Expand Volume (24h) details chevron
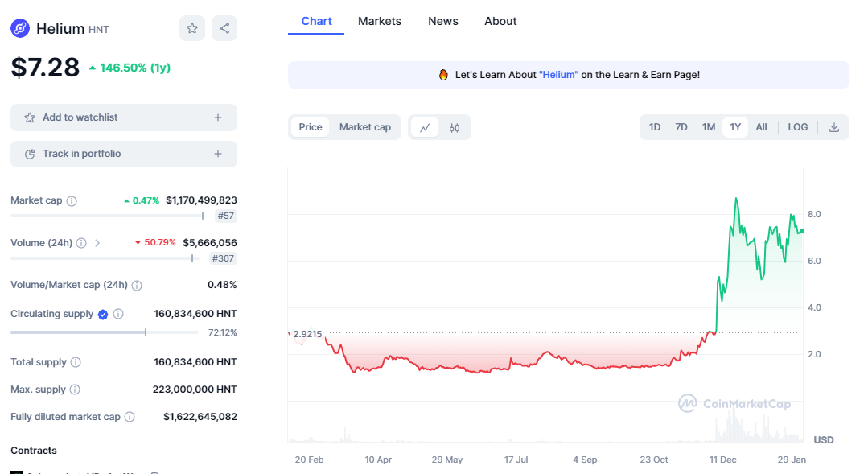The height and width of the screenshot is (474, 868). tap(97, 243)
